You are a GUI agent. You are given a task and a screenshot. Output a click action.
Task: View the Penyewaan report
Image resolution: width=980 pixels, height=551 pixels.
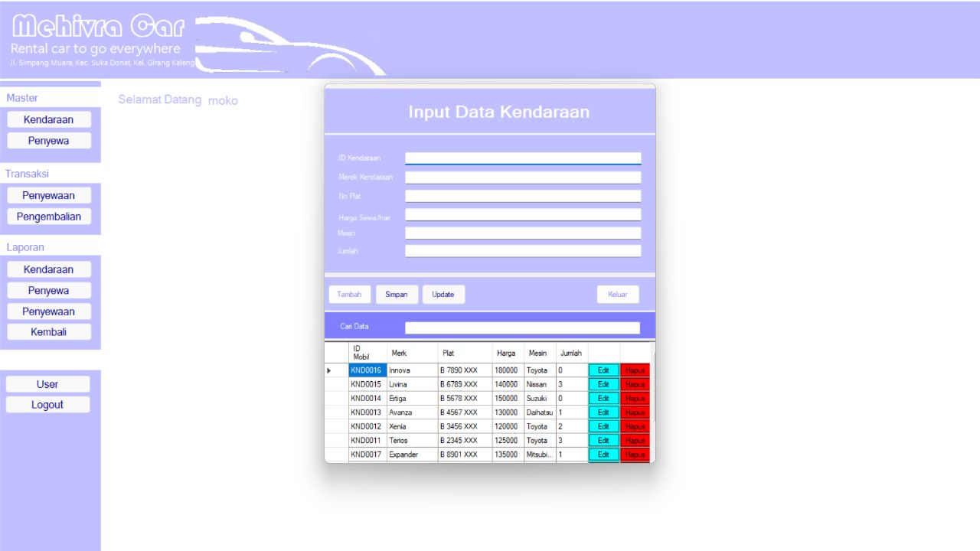[x=48, y=311]
